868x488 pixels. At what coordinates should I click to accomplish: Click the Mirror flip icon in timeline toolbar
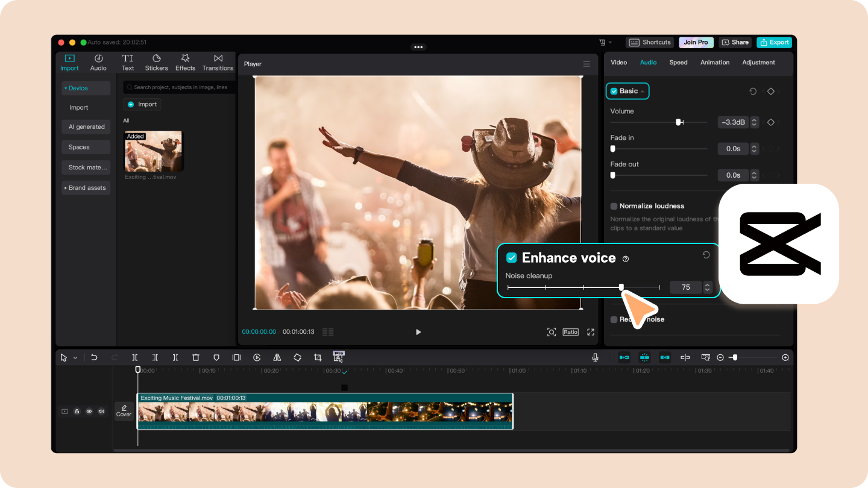coord(277,357)
